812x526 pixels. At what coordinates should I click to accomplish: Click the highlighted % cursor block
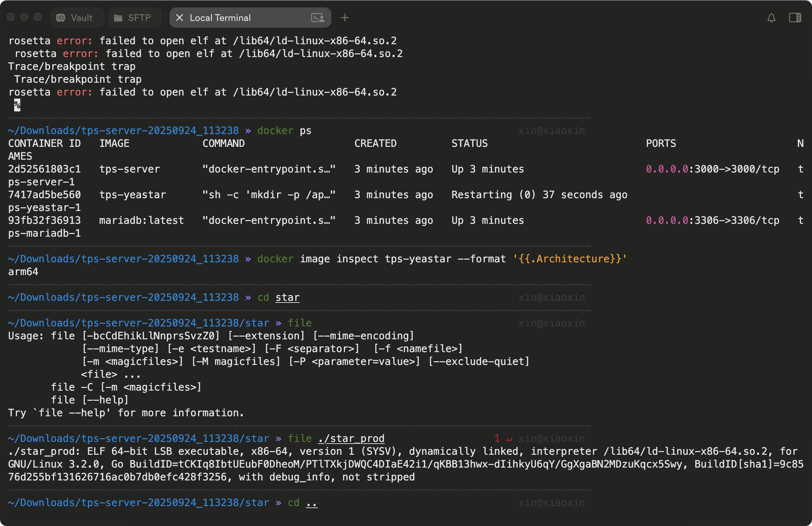click(17, 105)
